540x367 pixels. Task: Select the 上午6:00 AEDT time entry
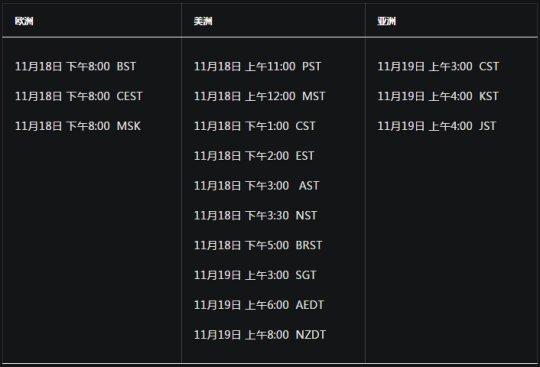(x=259, y=305)
